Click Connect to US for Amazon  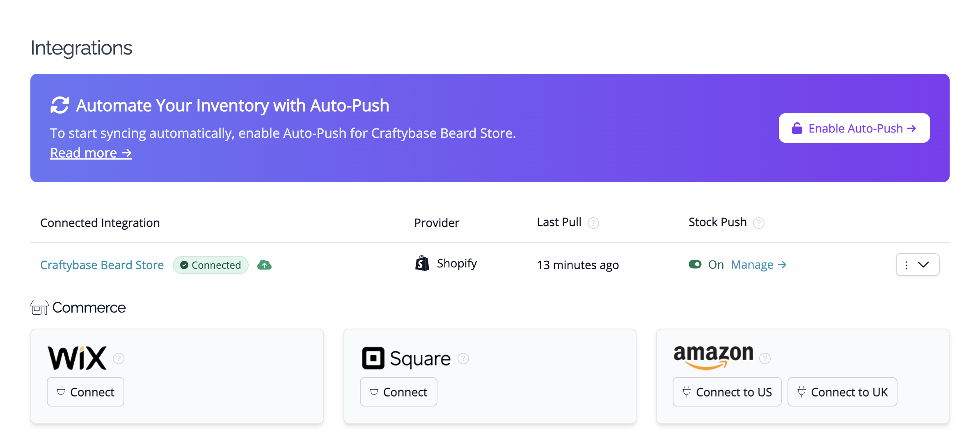[727, 392]
